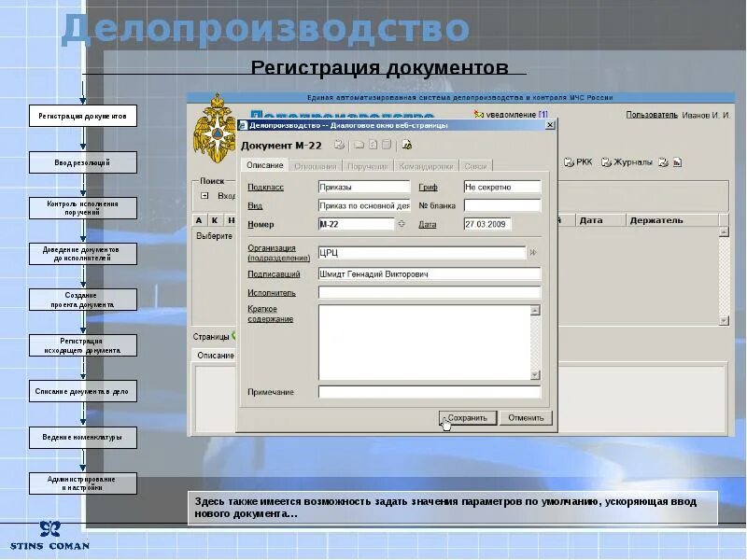Click inside the Краткое содержание text area

424,343
